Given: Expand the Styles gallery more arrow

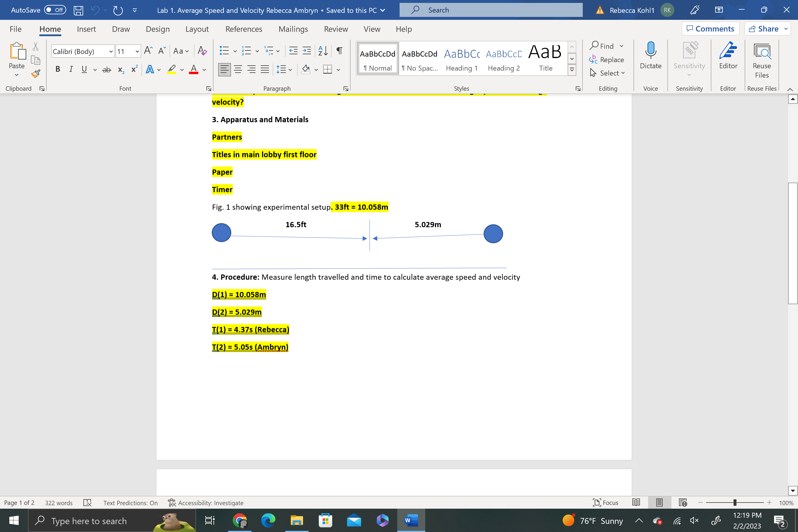Looking at the screenshot, I should [572, 70].
